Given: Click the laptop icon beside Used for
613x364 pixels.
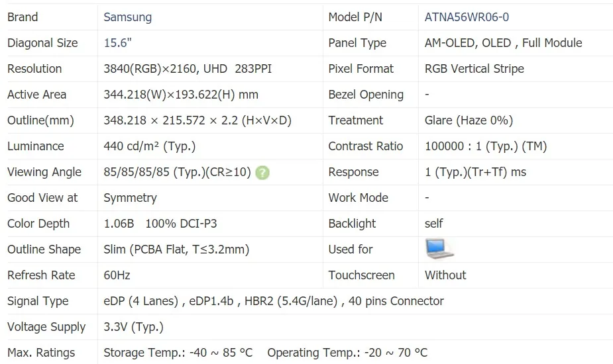Looking at the screenshot, I should [x=439, y=249].
